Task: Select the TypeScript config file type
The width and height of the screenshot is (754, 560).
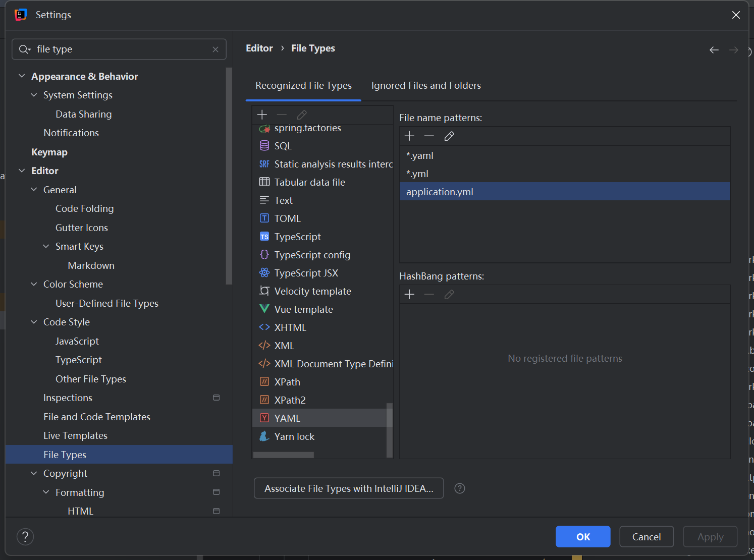Action: point(322,255)
